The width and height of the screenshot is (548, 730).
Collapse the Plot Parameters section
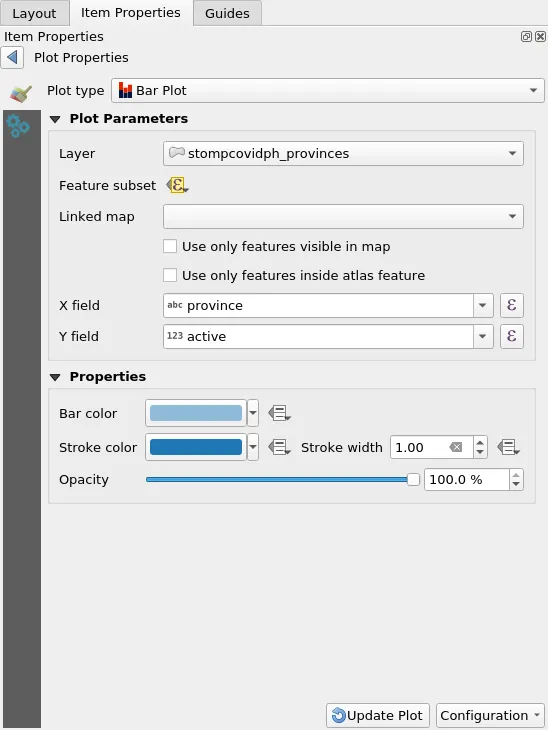pos(55,119)
